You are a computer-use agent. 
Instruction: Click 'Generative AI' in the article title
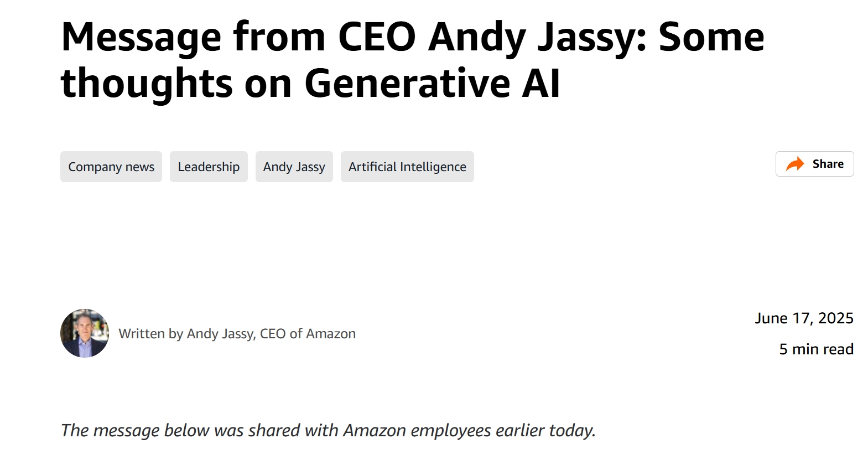pos(432,84)
